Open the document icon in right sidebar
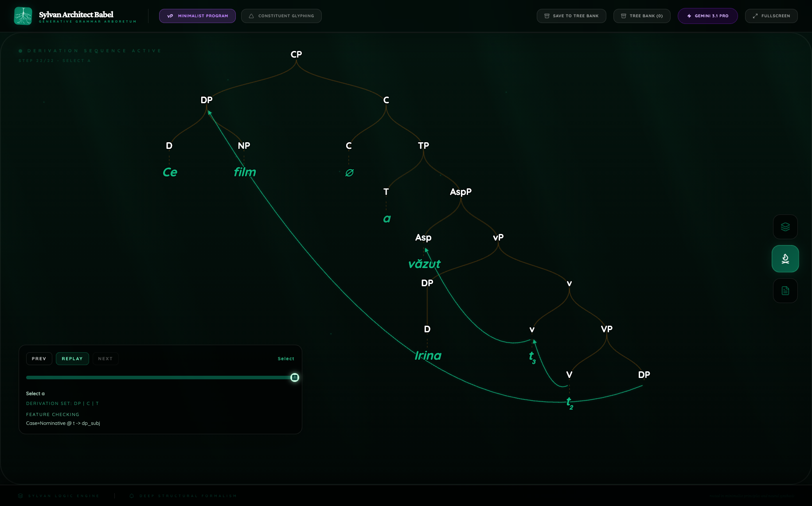 tap(785, 291)
